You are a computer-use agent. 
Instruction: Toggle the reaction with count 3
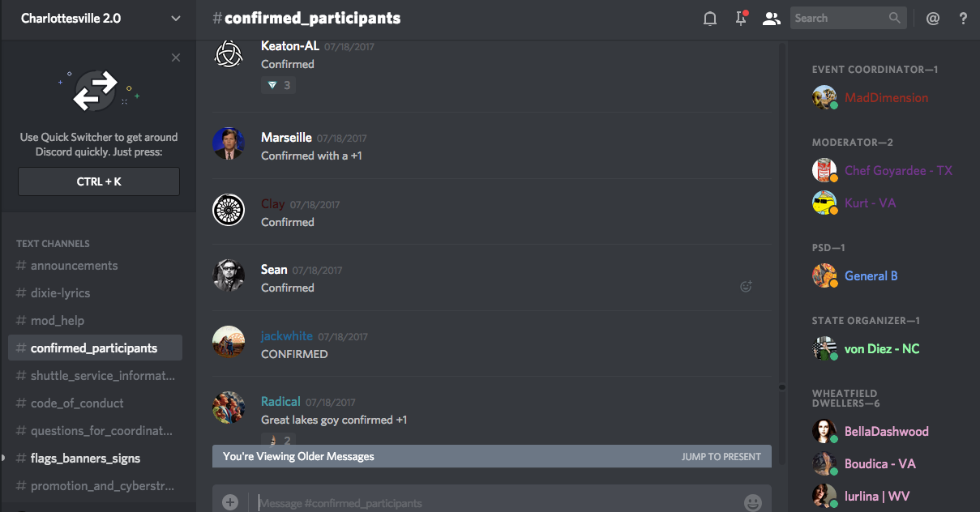pyautogui.click(x=278, y=85)
